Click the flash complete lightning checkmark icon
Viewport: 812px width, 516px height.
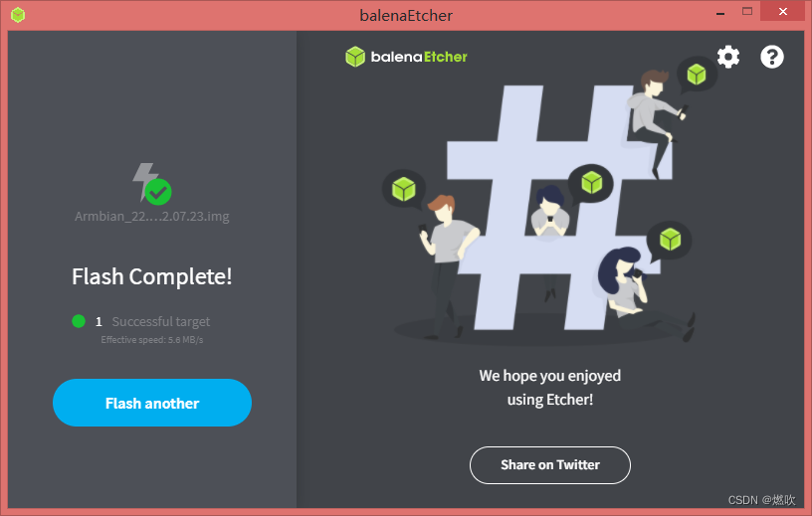coord(151,183)
